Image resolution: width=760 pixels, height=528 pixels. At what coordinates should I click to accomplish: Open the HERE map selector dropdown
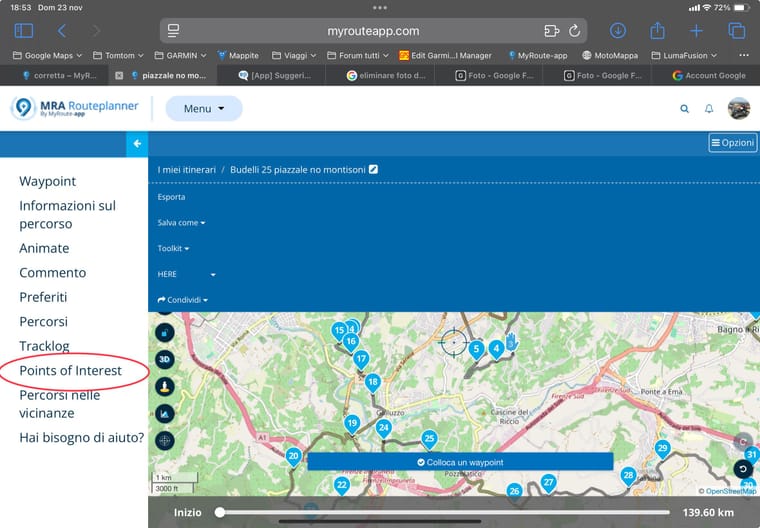pos(187,274)
